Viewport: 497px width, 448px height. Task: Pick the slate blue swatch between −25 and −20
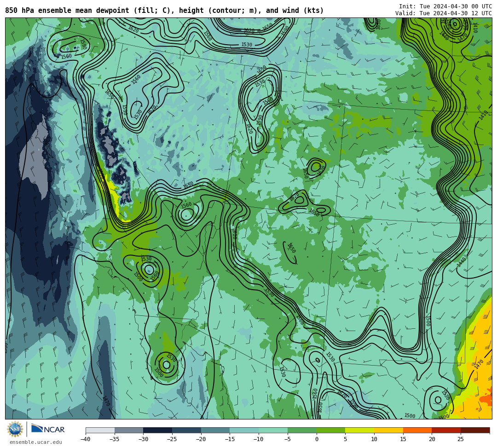click(x=187, y=430)
